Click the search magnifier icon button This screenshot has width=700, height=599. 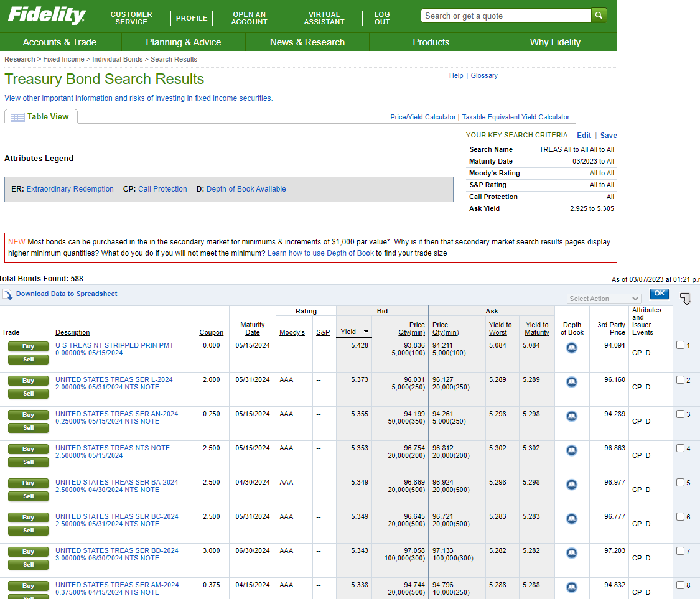click(x=599, y=15)
